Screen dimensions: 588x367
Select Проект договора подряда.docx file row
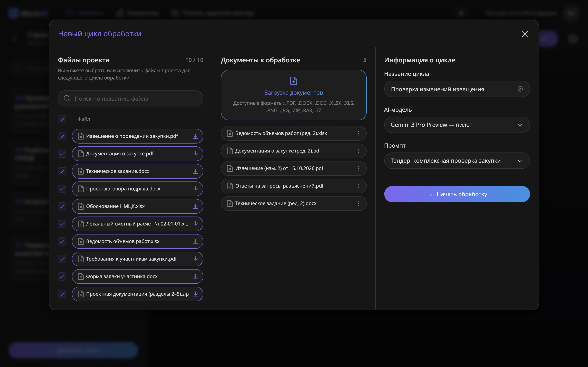(x=138, y=189)
